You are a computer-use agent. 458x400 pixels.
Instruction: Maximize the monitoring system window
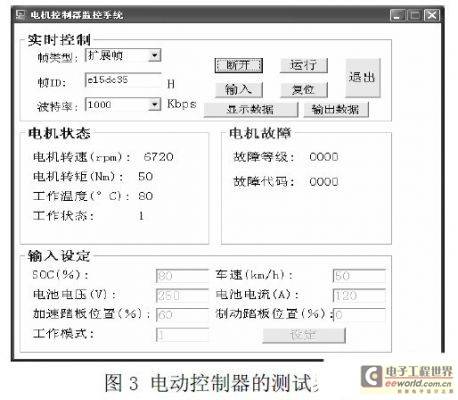point(415,15)
